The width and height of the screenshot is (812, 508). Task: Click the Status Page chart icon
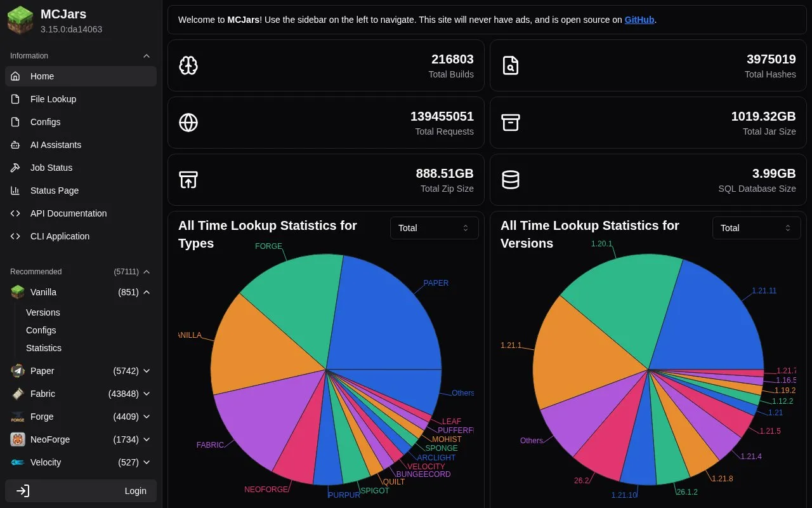click(16, 190)
